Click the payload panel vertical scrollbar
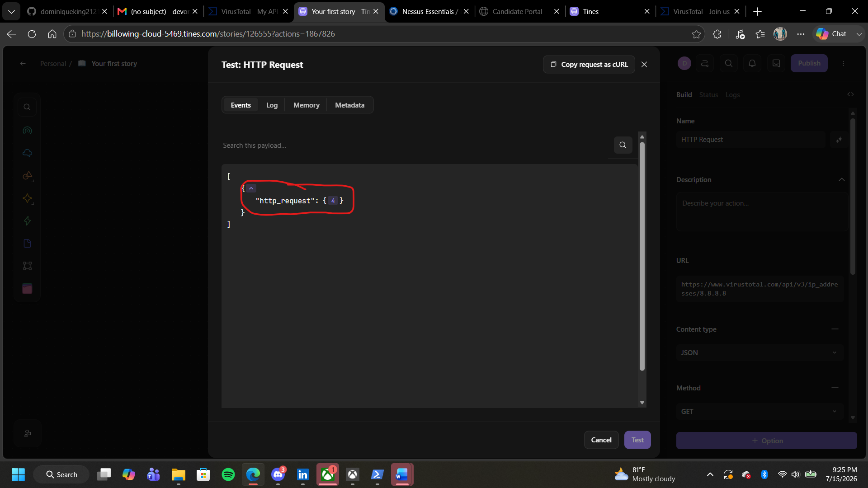Screen dimensions: 868x488 (642, 256)
